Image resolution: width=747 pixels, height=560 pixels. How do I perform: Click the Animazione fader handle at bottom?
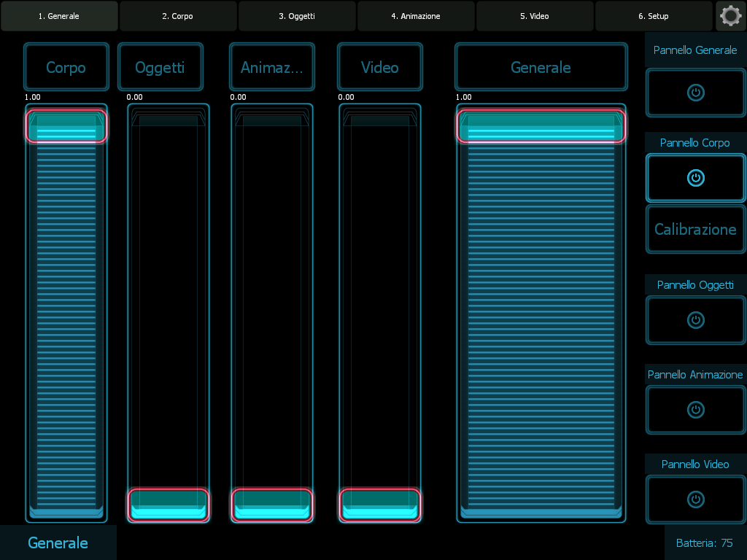[x=272, y=505]
